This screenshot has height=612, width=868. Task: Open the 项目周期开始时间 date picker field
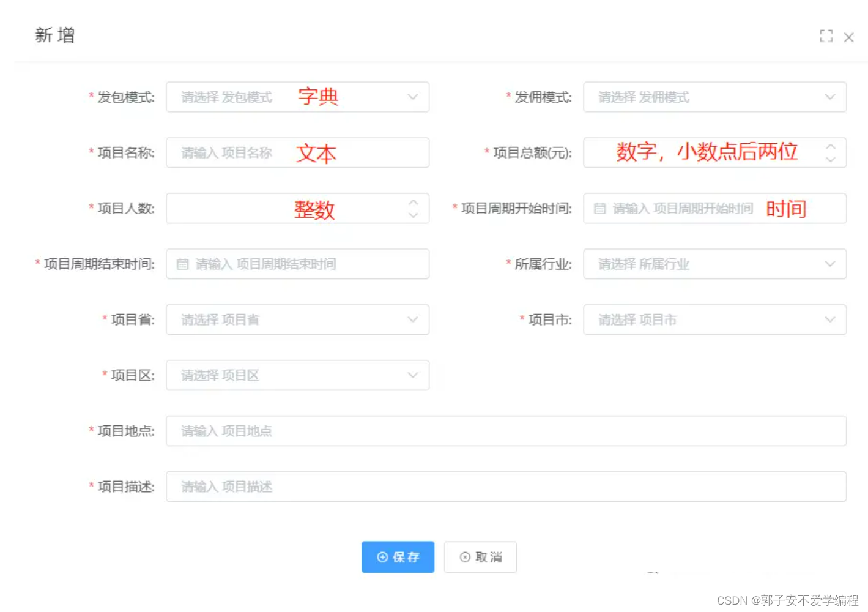[714, 209]
